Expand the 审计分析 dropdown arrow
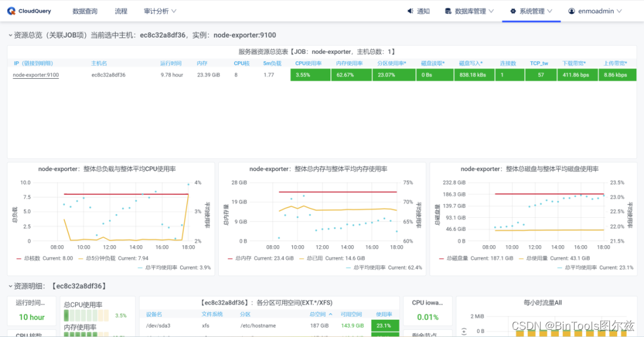The image size is (644, 337). tap(174, 11)
